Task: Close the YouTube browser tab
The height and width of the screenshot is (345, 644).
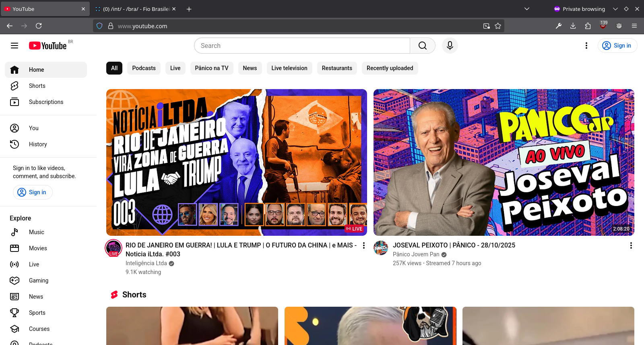Action: pos(83,9)
